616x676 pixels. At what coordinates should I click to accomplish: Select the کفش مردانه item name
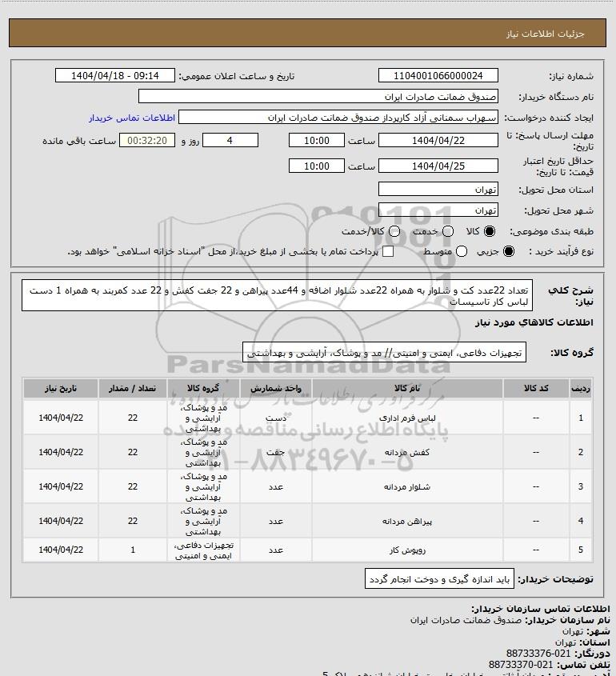point(407,452)
